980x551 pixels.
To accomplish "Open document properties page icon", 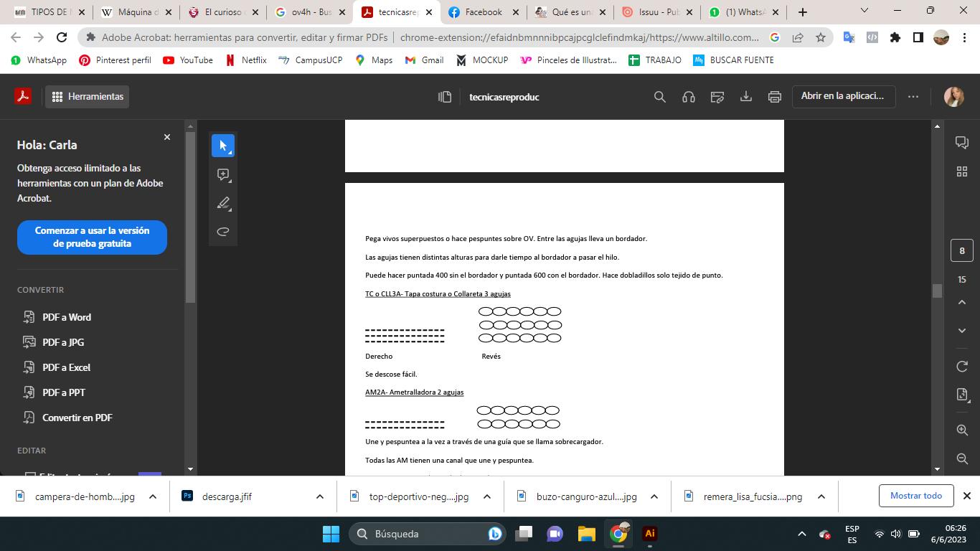I will (x=962, y=395).
